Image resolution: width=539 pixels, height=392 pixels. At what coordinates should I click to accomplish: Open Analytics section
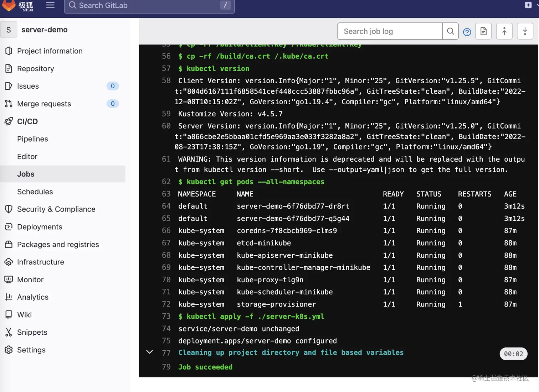click(33, 297)
